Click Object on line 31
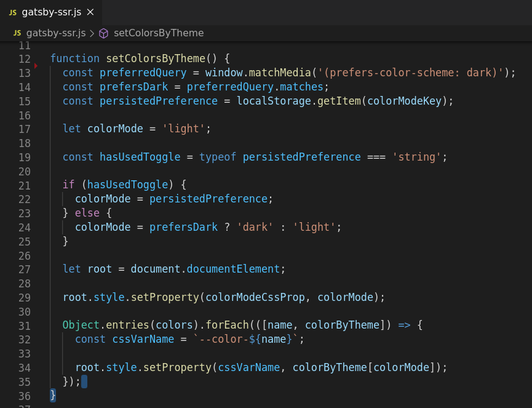This screenshot has height=408, width=532. point(81,325)
